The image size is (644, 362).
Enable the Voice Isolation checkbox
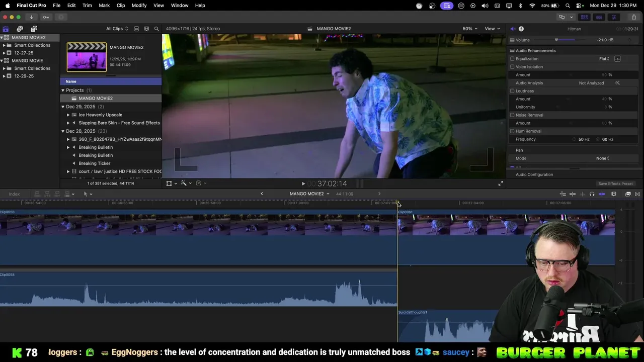[x=512, y=67]
